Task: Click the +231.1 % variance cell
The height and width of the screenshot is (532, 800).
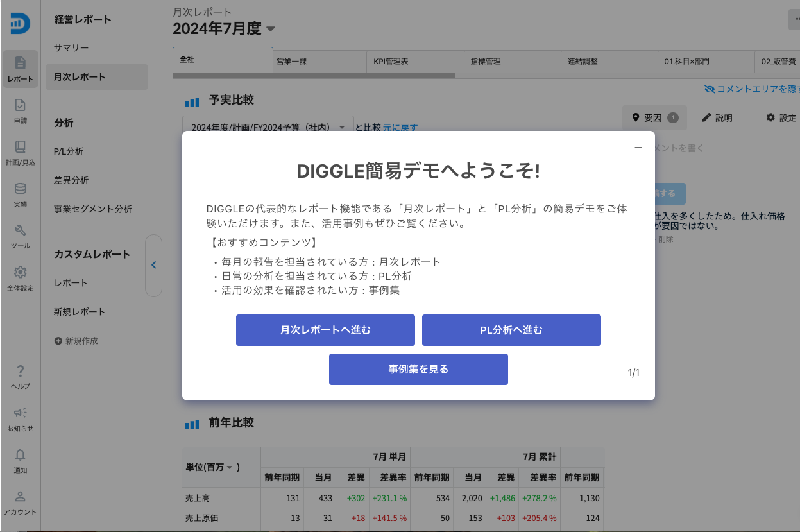Action: (x=389, y=497)
